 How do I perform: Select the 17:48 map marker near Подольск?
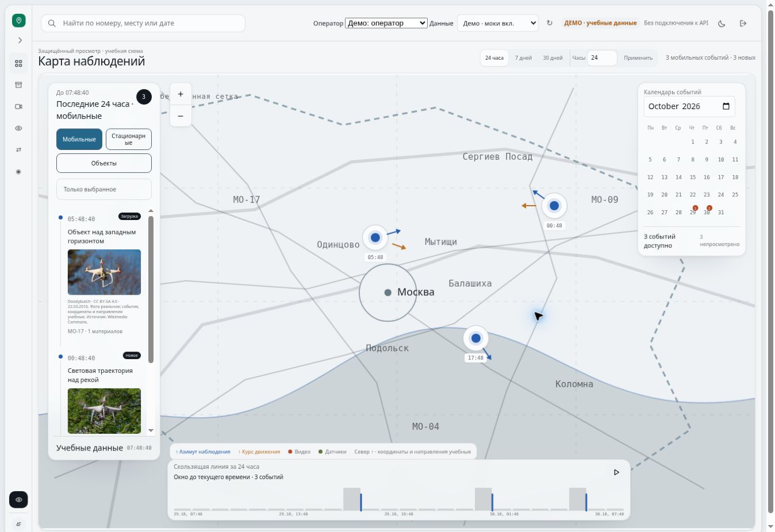click(475, 338)
